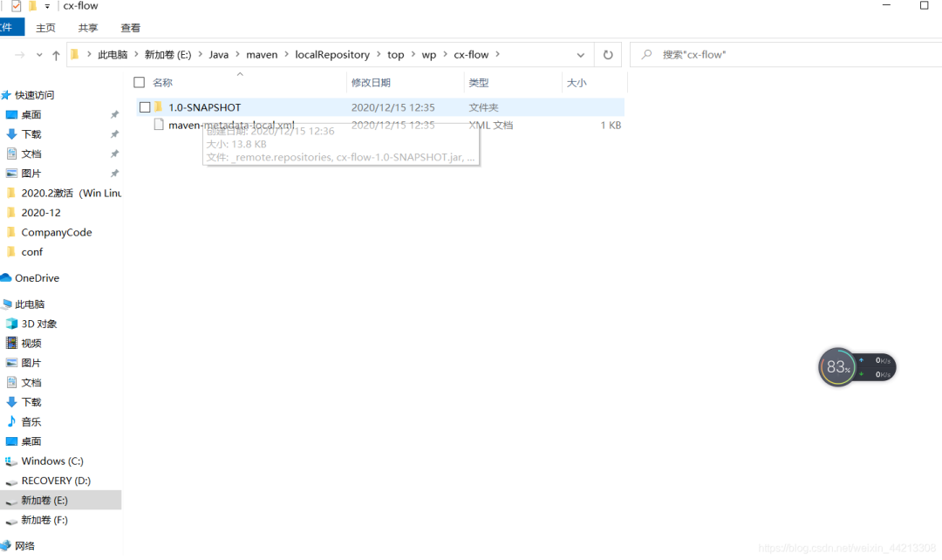Open the recent locations dropdown arrow
Viewport: 942px width, 560px height.
(39, 55)
